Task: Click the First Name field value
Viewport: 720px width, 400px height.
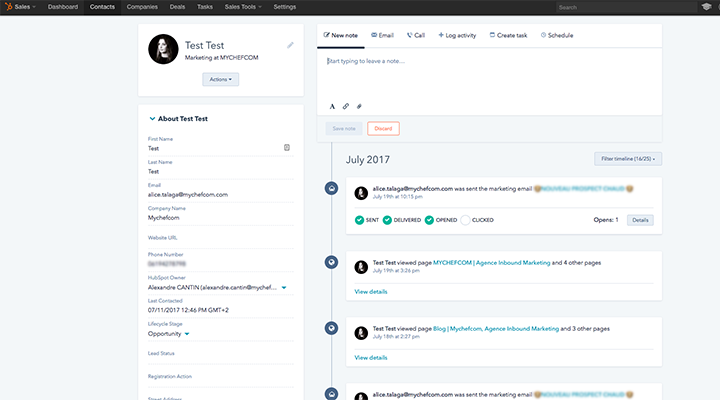Action: (153, 148)
